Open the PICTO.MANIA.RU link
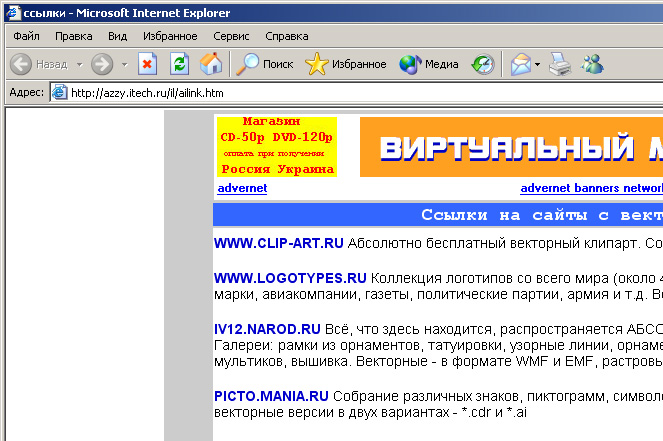The height and width of the screenshot is (441, 663). click(271, 396)
